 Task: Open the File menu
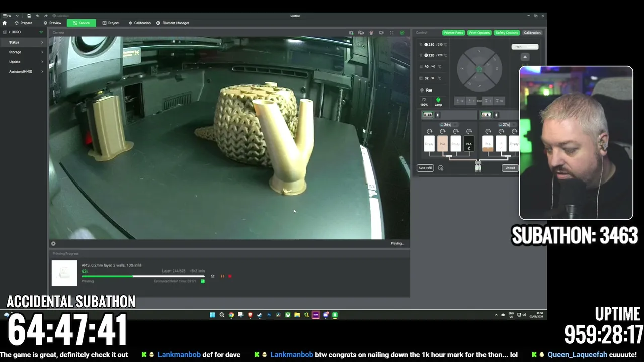(7, 16)
